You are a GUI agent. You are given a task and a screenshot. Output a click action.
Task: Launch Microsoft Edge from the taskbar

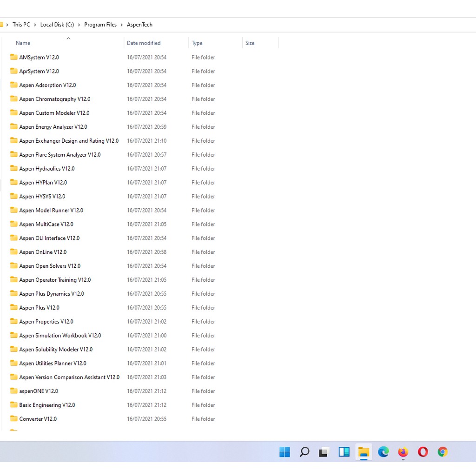coord(383,452)
